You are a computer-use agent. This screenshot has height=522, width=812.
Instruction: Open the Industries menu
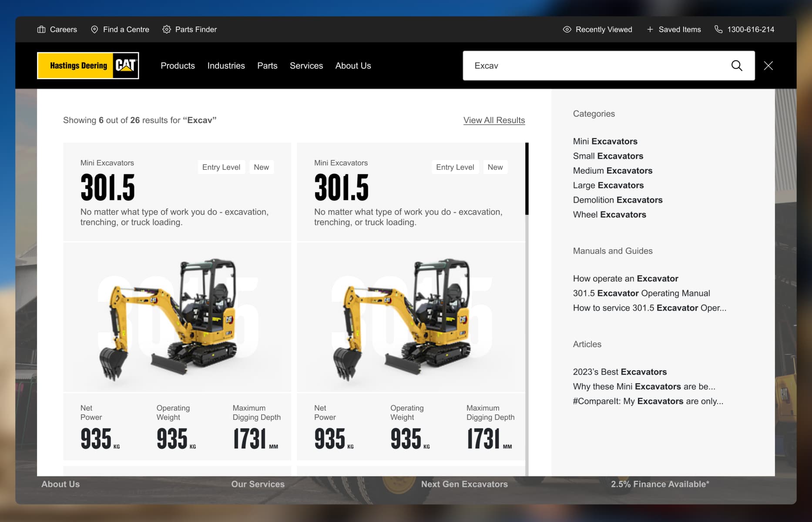click(226, 66)
